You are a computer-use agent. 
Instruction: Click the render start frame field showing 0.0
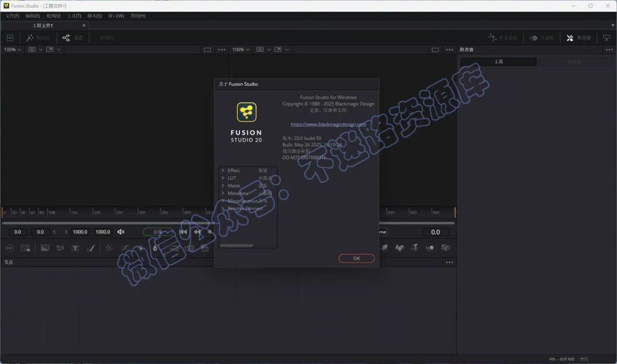point(40,232)
